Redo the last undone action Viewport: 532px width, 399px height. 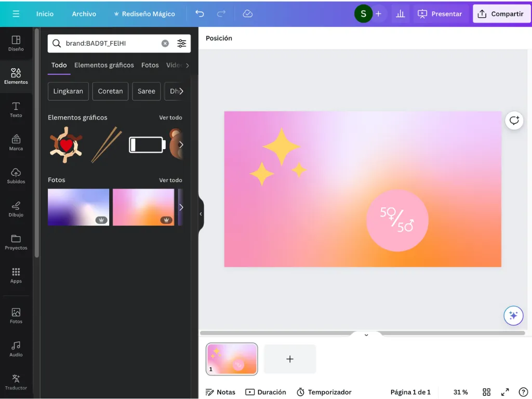pyautogui.click(x=221, y=14)
